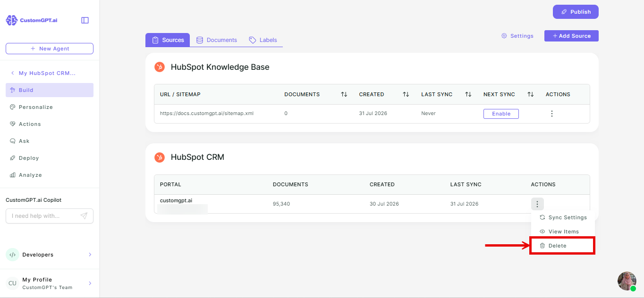Sort by Next Sync column arrows
The image size is (644, 298).
tap(531, 94)
